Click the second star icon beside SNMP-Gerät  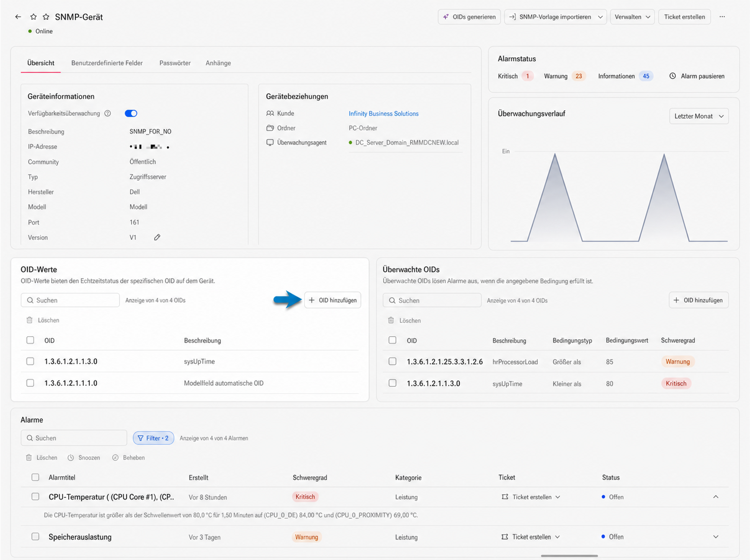click(46, 16)
